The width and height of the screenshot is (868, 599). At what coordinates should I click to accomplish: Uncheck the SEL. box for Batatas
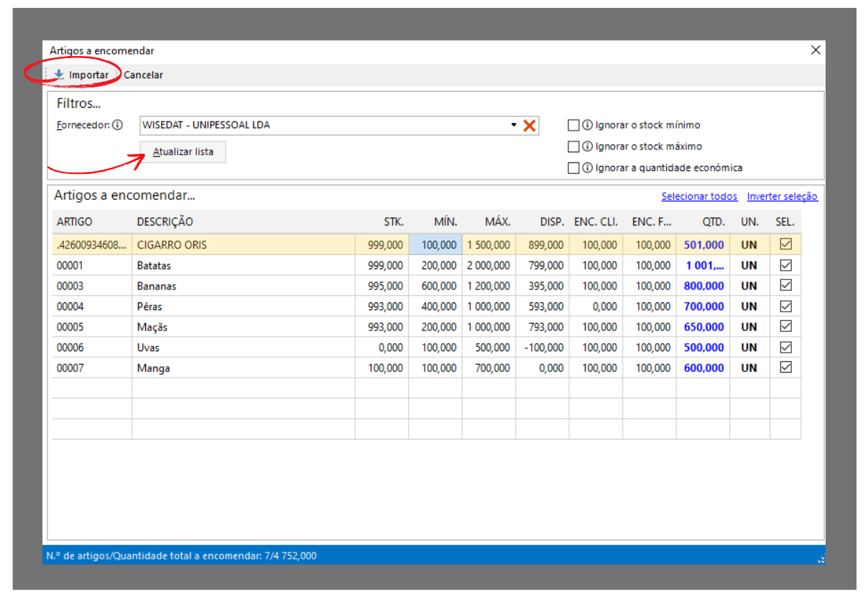pyautogui.click(x=785, y=265)
